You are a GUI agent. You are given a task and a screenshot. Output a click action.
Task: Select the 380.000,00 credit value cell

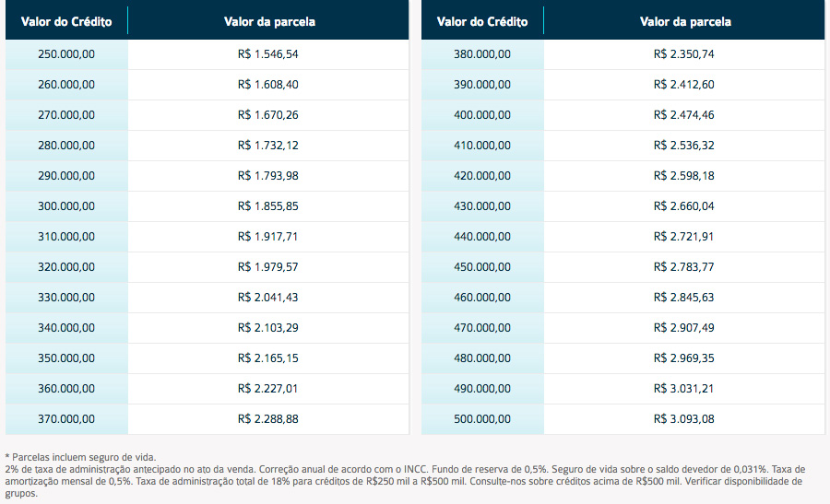click(482, 54)
